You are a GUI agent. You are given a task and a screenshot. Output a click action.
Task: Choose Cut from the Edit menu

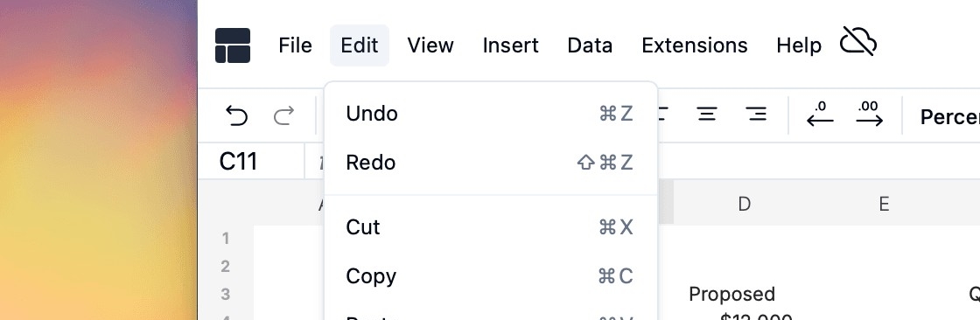click(491, 226)
